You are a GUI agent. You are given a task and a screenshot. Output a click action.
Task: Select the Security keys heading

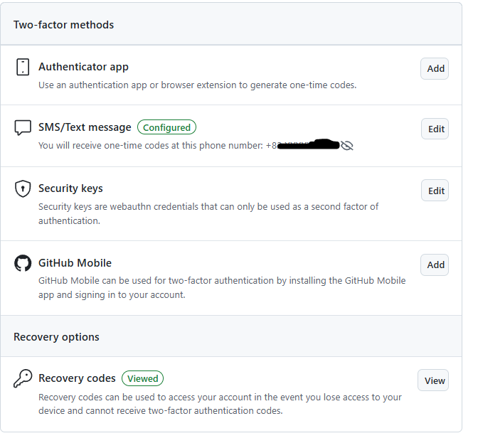(x=70, y=188)
